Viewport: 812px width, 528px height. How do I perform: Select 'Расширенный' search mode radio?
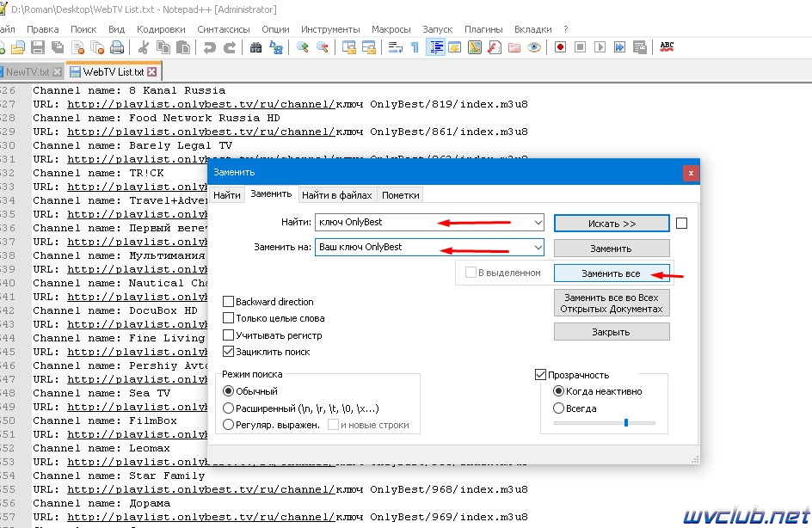point(228,408)
